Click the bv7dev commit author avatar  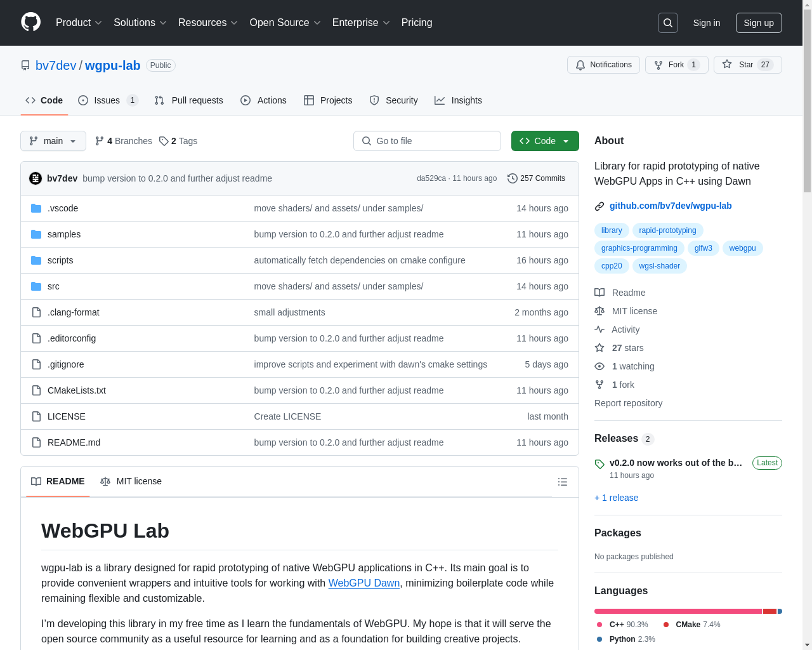coord(36,178)
